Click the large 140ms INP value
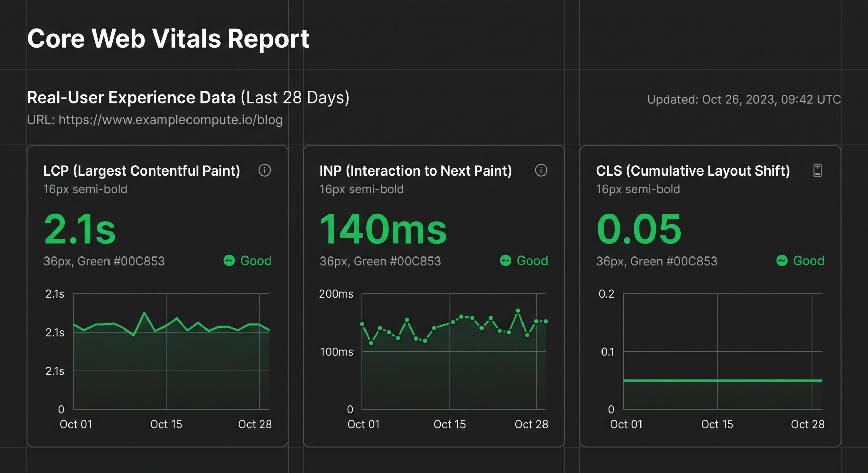The height and width of the screenshot is (473, 868). [383, 229]
